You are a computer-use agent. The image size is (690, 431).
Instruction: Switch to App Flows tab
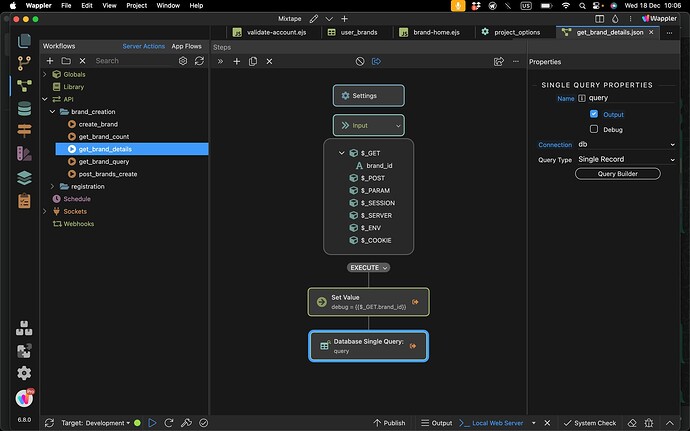187,46
